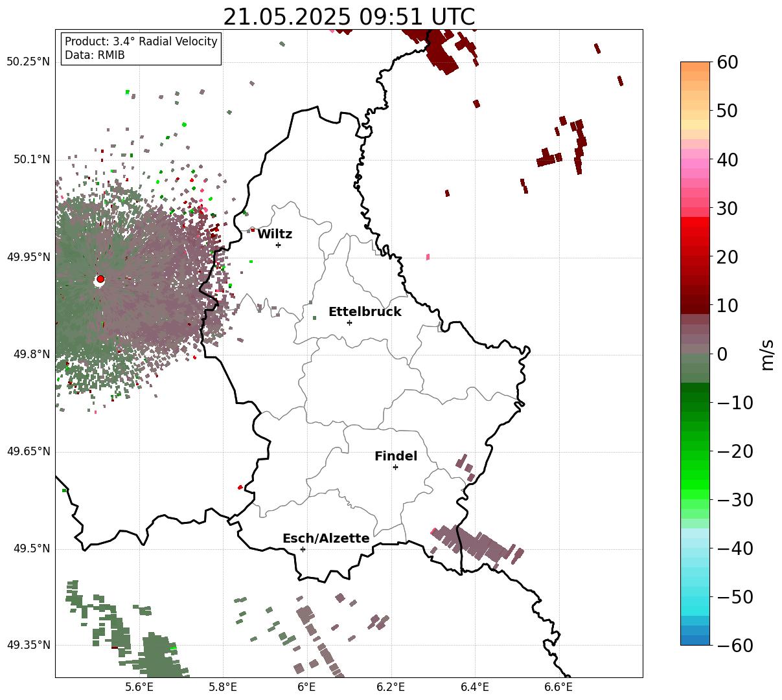Image resolution: width=782 pixels, height=700 pixels.
Task: Click the red radar site marker dot
Action: (x=100, y=279)
